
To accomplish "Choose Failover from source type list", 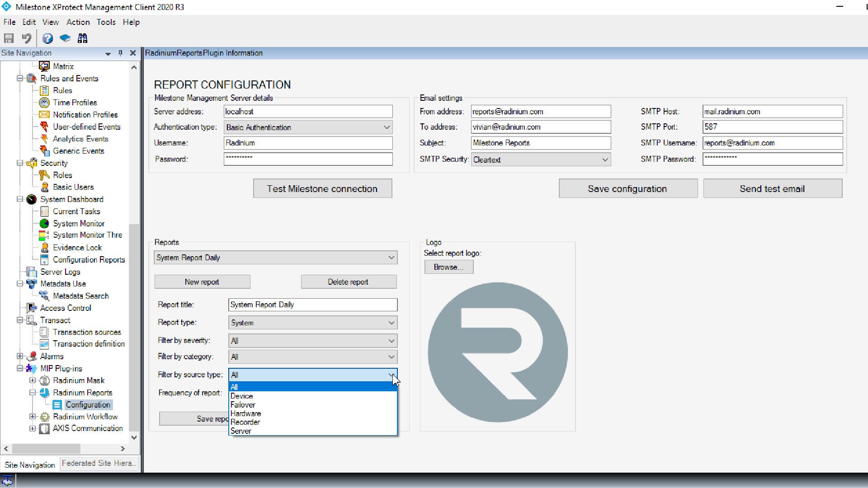I will [x=313, y=405].
